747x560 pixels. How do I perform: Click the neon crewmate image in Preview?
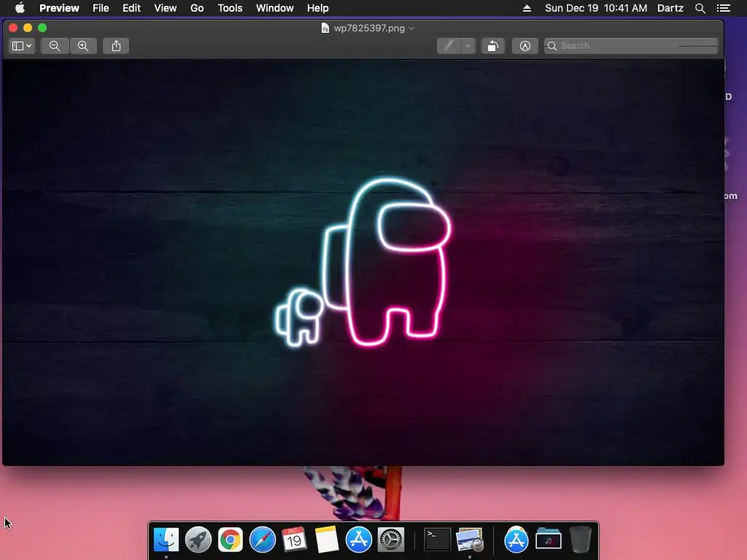[x=363, y=262]
